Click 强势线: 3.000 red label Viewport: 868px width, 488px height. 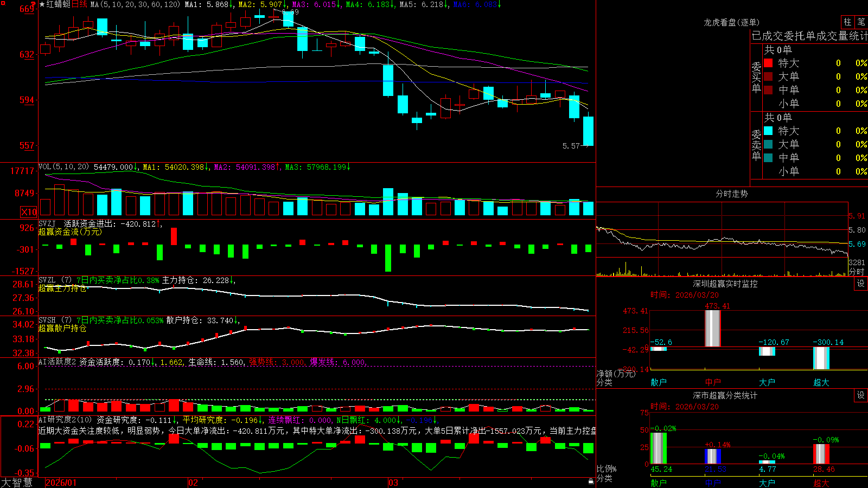[277, 362]
